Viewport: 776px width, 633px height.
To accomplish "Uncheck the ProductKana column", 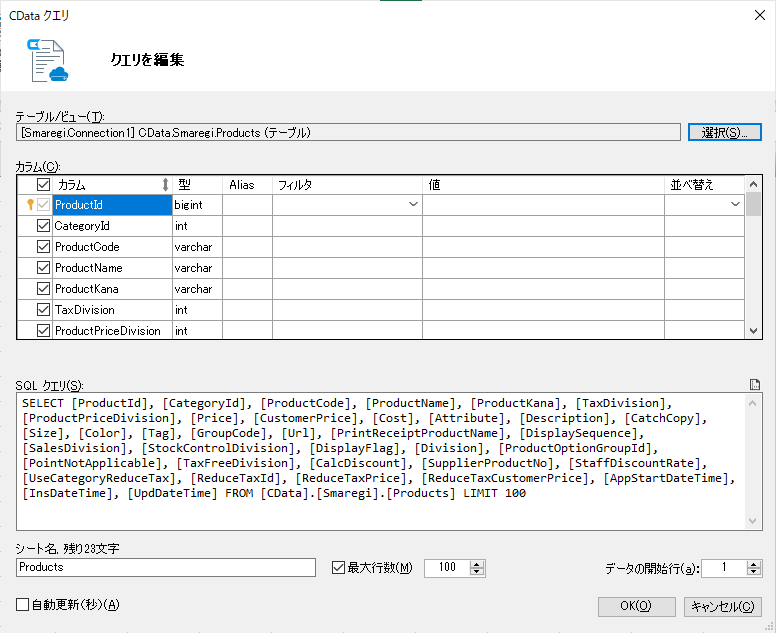I will (x=44, y=289).
